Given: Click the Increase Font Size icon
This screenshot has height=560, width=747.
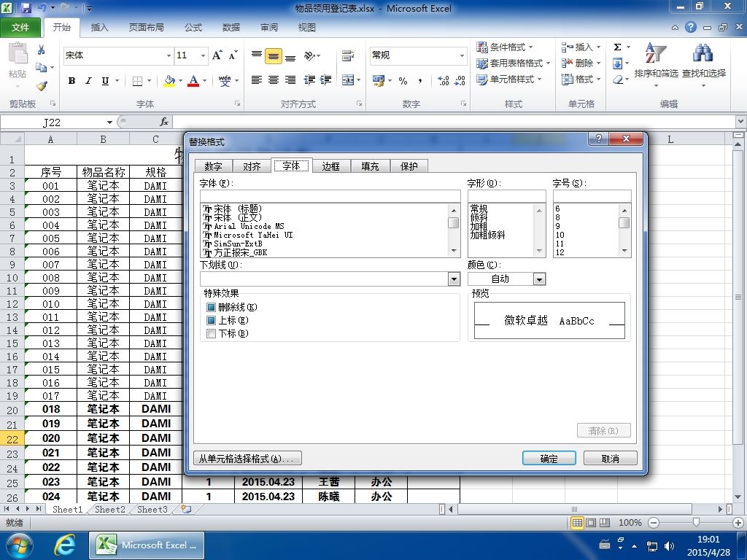Looking at the screenshot, I should pyautogui.click(x=217, y=55).
